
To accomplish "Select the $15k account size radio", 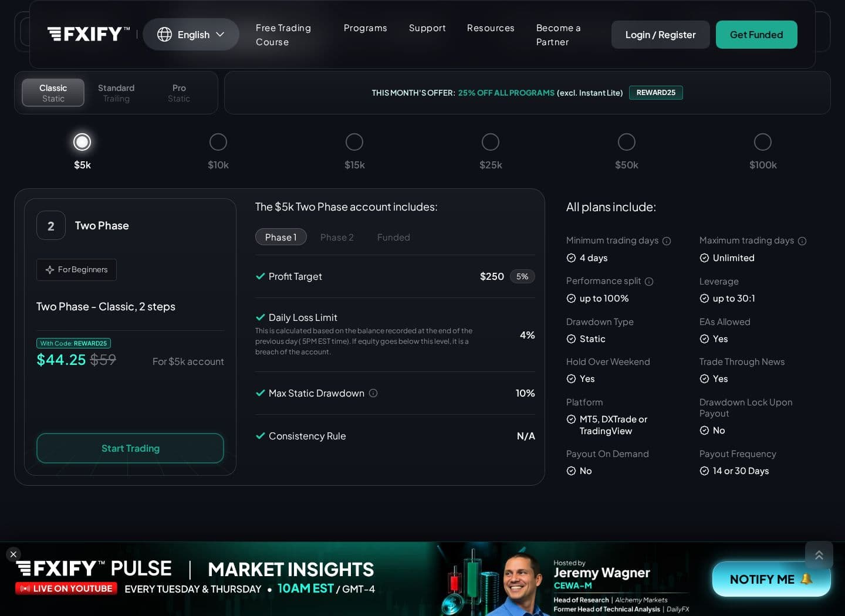I will click(354, 142).
